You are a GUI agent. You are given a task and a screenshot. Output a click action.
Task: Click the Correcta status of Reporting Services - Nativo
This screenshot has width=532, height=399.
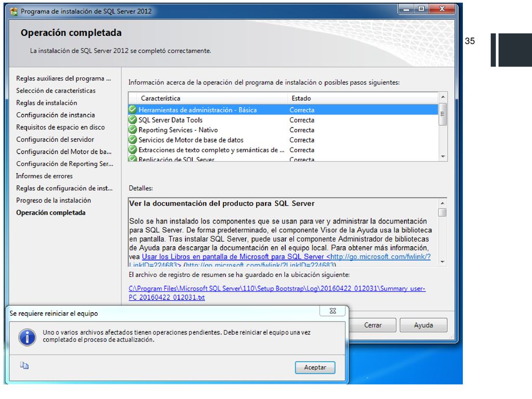[302, 129]
